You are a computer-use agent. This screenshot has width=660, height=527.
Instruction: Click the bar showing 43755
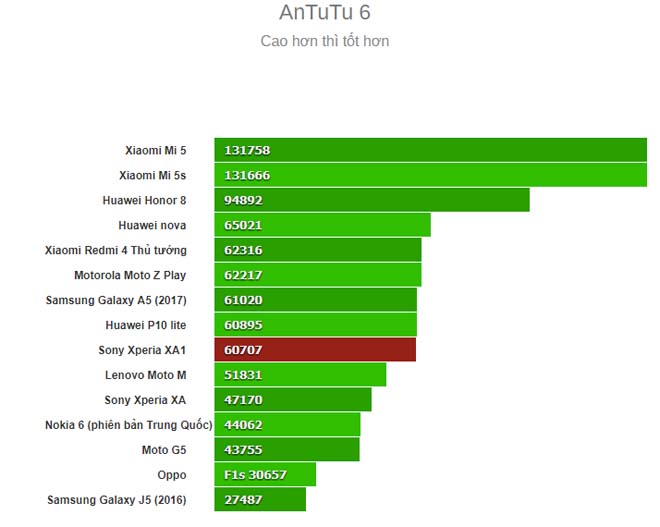click(x=287, y=450)
